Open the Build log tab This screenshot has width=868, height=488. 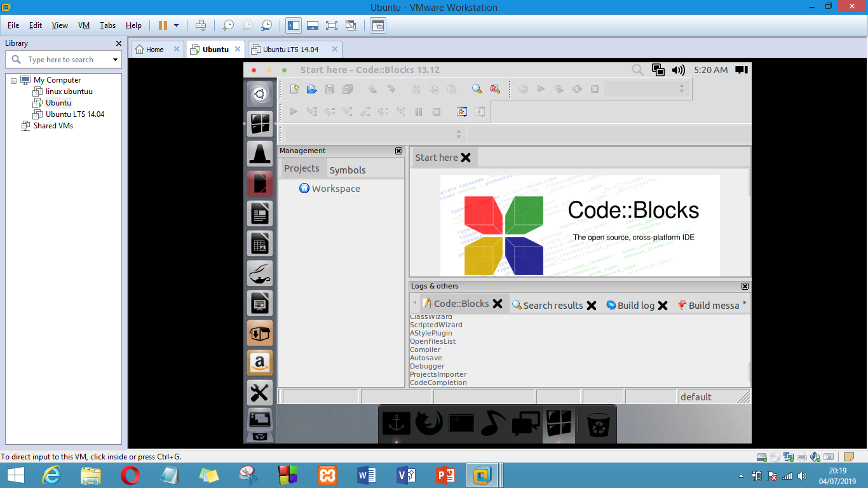[x=636, y=305]
